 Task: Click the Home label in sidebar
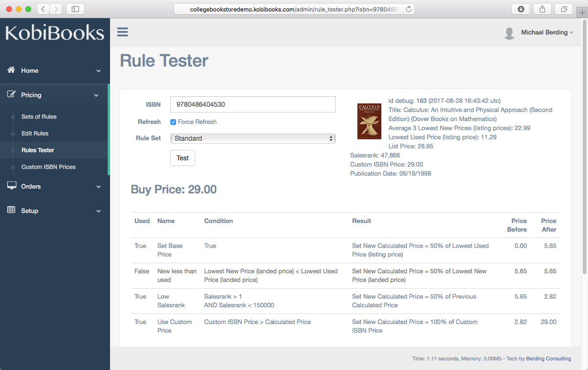(30, 70)
